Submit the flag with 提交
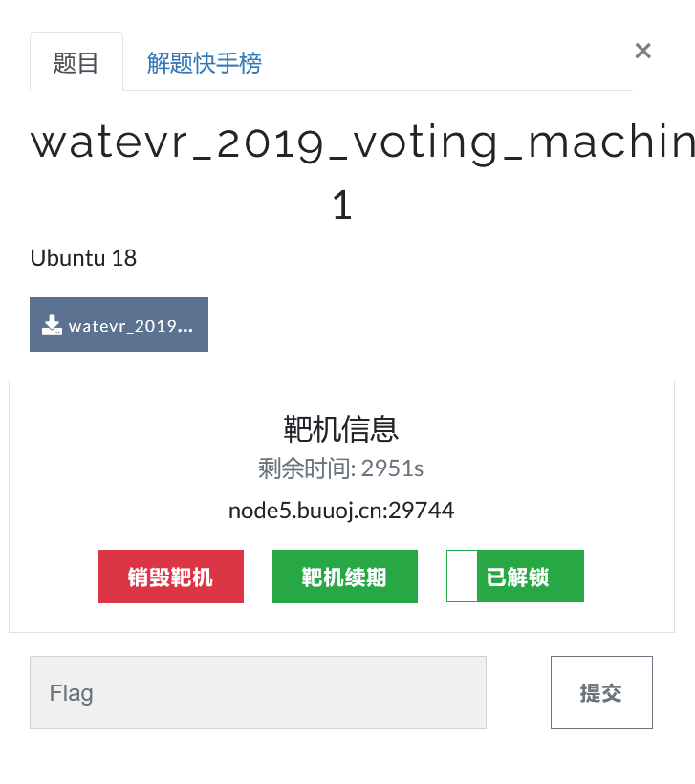The width and height of the screenshot is (695, 784). click(x=601, y=692)
